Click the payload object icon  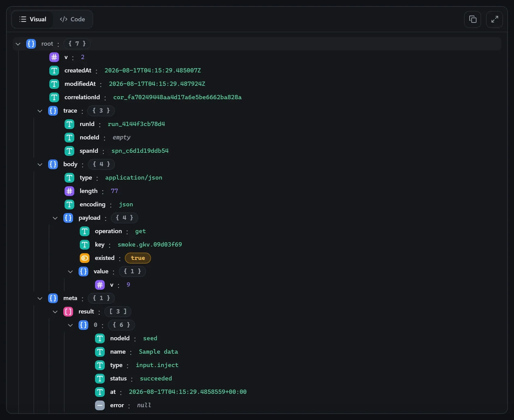(68, 218)
